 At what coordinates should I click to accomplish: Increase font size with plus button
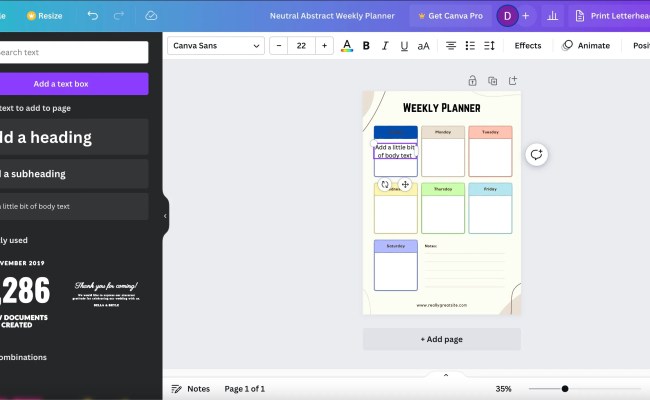click(x=324, y=46)
